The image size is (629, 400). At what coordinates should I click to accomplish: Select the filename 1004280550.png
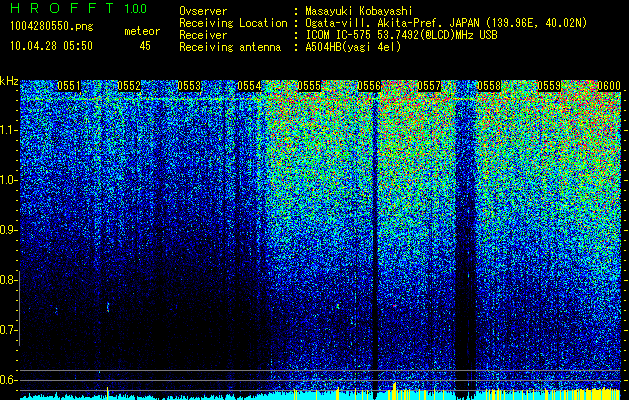coord(52,27)
